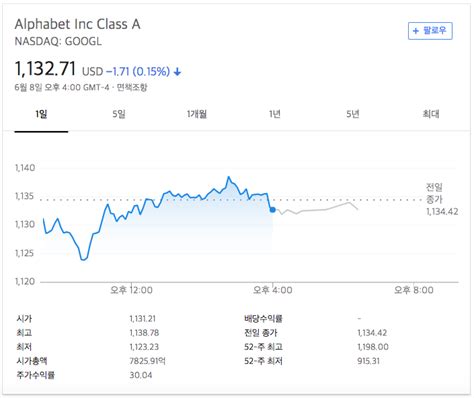Show the 1년 chart range
474x398 pixels.
coord(275,114)
